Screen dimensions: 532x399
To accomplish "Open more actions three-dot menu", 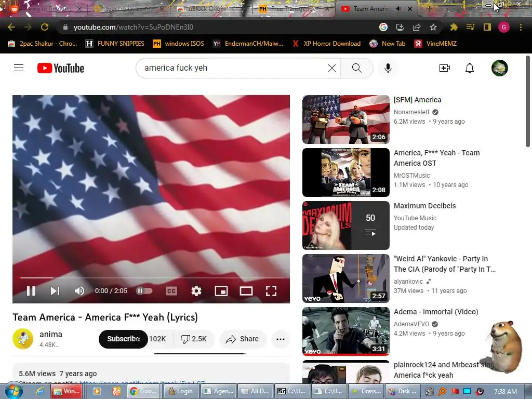I will click(x=280, y=339).
